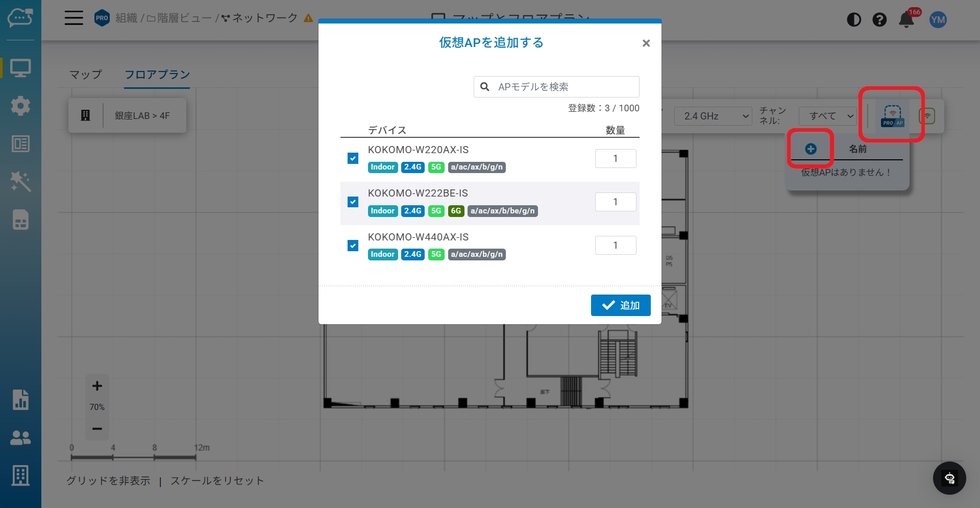Click the plus icon to add virtual AP

click(x=811, y=149)
